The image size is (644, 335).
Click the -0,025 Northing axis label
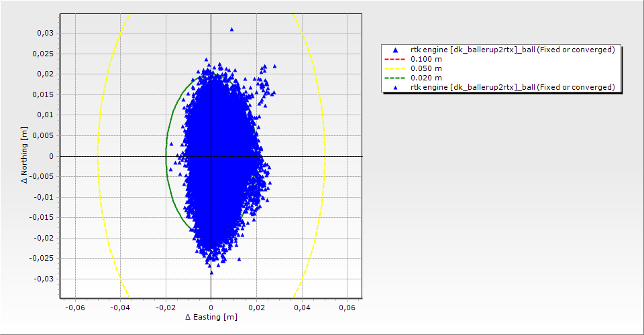pos(42,259)
